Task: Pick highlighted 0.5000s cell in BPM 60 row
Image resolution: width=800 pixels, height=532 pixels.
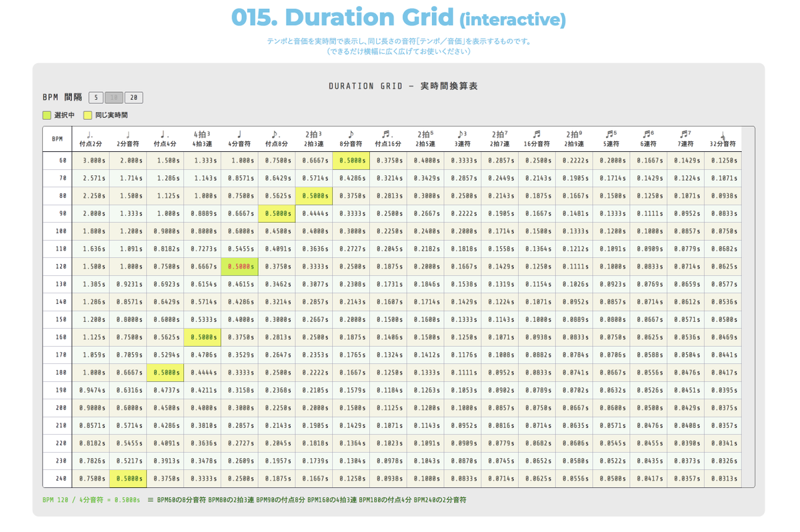Action: click(351, 161)
